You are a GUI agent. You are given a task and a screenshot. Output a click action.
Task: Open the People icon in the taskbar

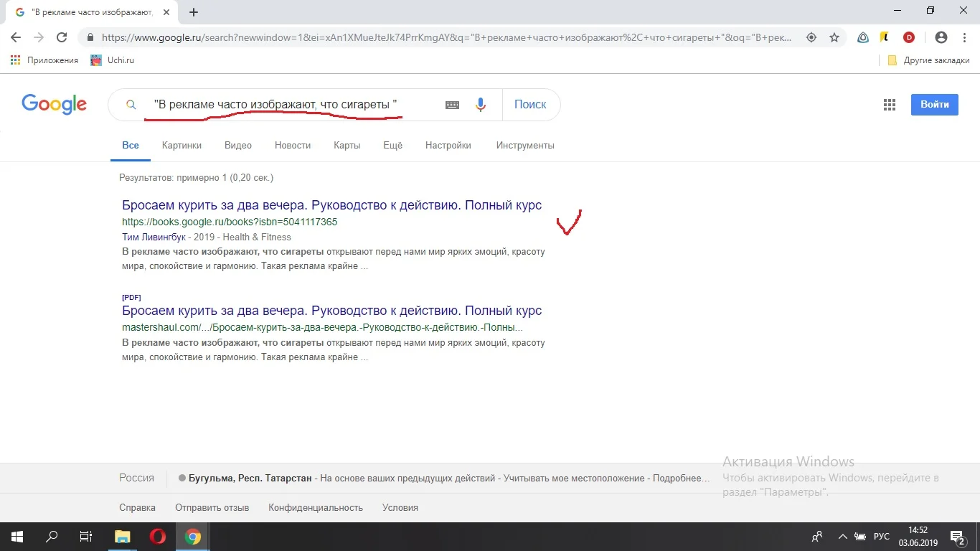(817, 537)
